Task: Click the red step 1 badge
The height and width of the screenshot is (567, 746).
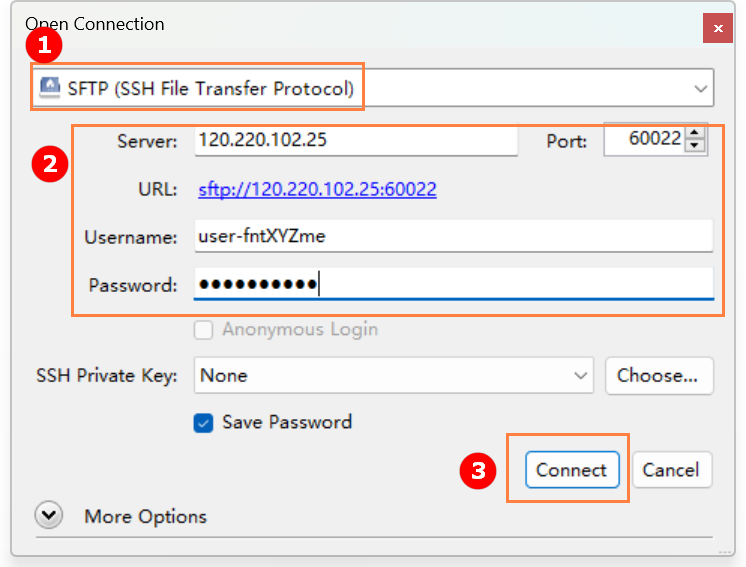Action: 42,45
